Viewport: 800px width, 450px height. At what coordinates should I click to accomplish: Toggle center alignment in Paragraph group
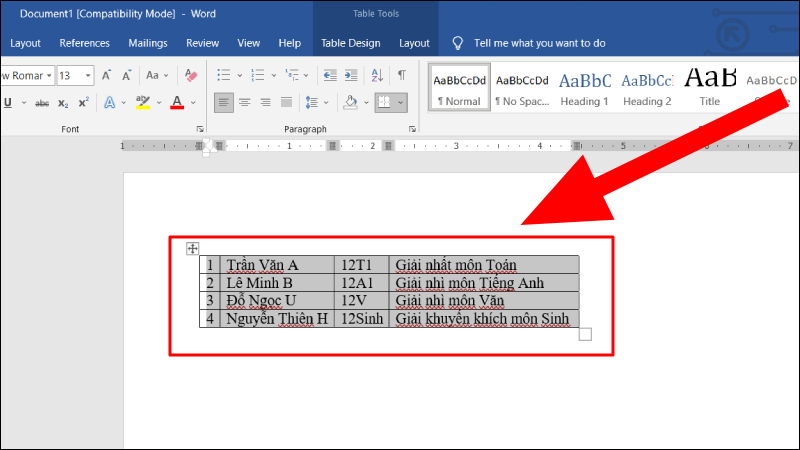245,102
